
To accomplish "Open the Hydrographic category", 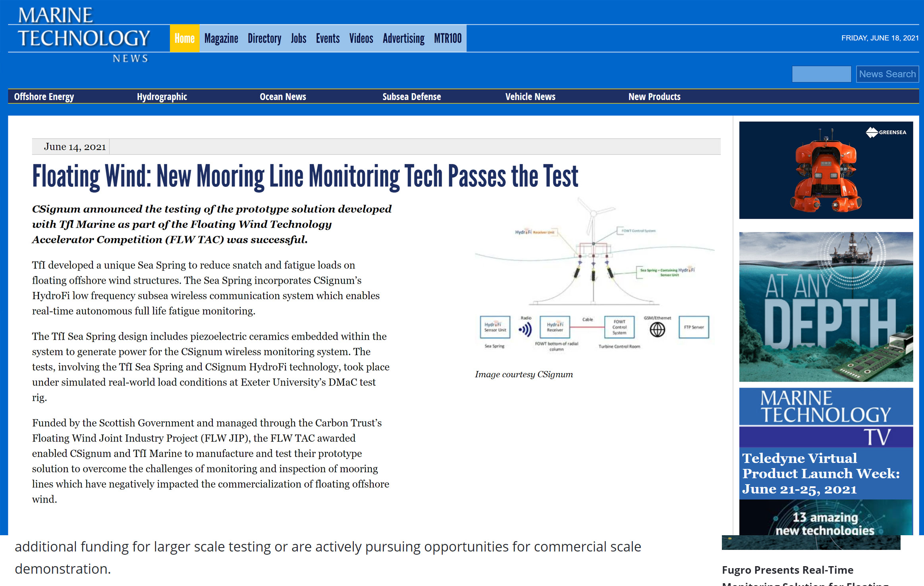I will (x=162, y=97).
